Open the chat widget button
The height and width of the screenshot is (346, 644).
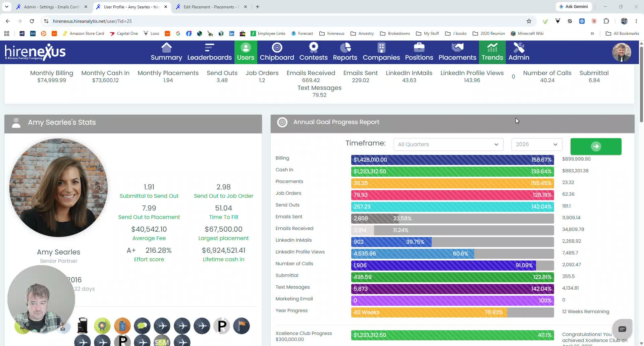(x=622, y=329)
